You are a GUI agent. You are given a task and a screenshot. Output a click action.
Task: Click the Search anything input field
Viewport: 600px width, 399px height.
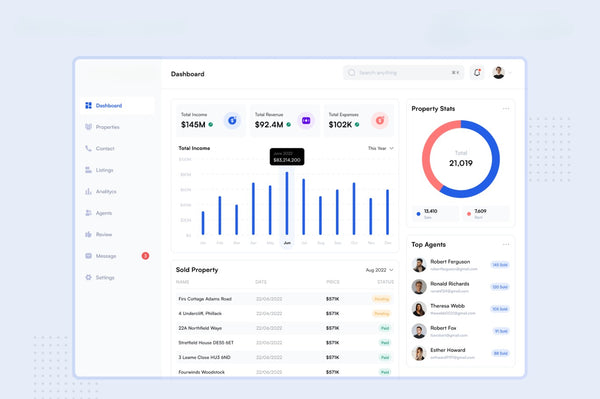click(x=404, y=72)
